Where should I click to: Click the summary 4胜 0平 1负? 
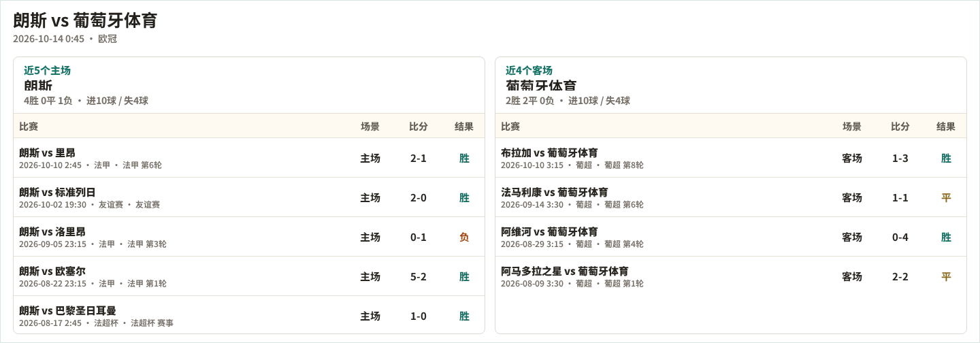[x=48, y=101]
